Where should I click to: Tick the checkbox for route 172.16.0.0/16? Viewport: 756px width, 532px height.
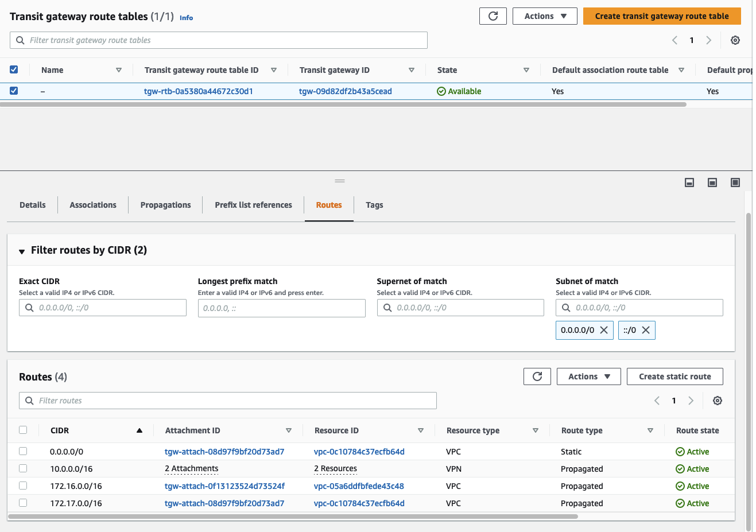click(x=23, y=486)
